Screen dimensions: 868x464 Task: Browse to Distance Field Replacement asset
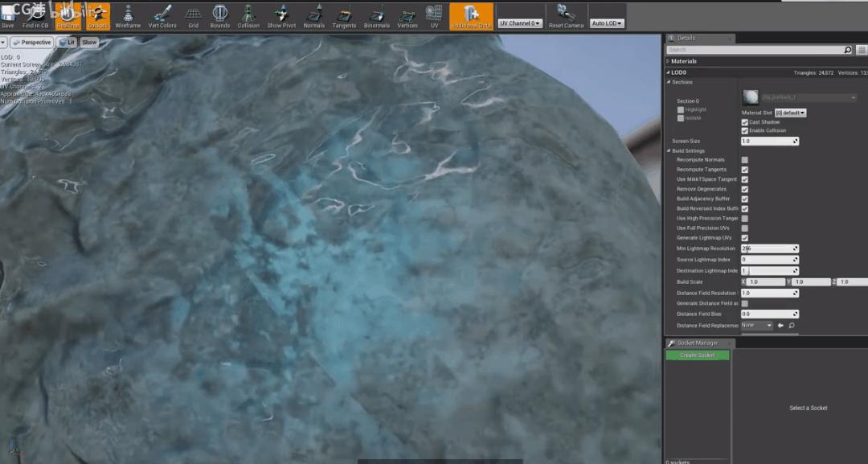pyautogui.click(x=792, y=326)
